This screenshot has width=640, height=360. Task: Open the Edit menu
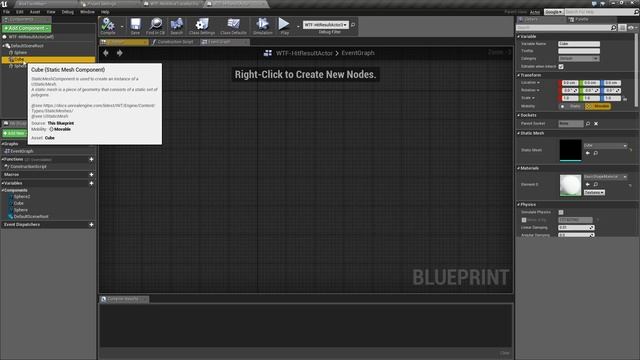click(x=19, y=12)
